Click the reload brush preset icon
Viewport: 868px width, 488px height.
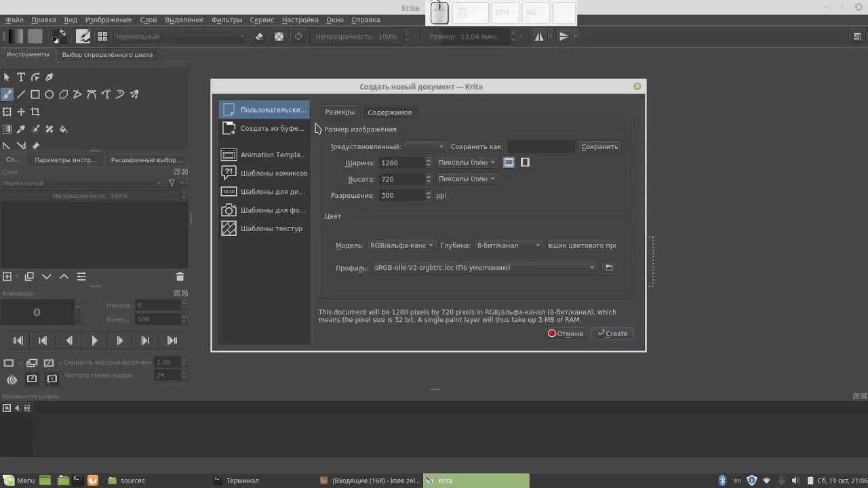[x=298, y=37]
